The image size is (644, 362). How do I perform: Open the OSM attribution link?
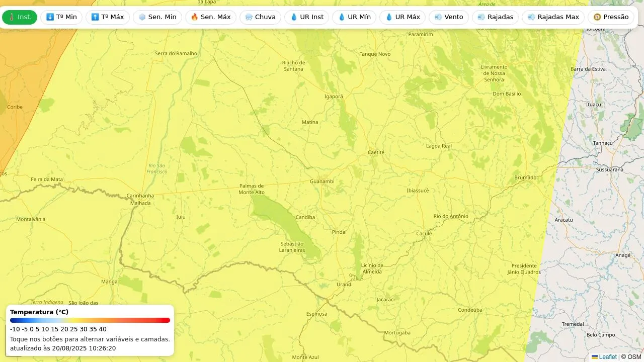[634, 357]
